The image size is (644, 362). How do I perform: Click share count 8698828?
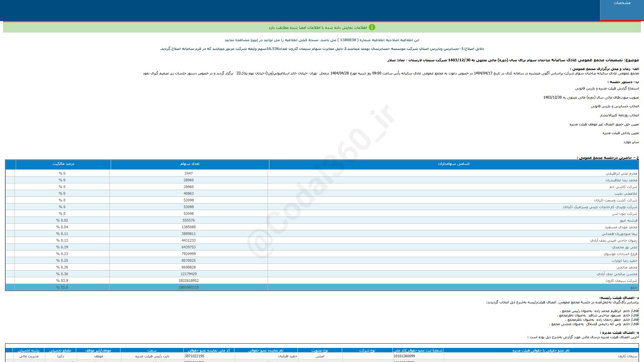click(x=189, y=267)
